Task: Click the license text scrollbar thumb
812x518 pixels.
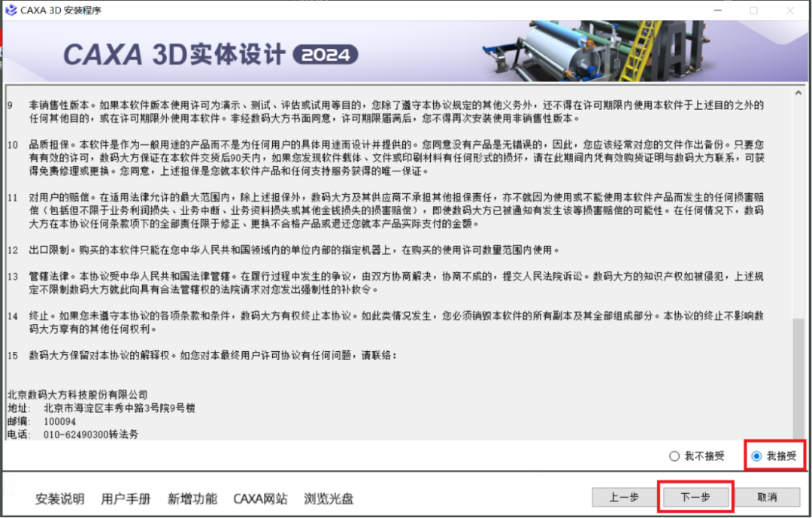Action: pos(798,379)
